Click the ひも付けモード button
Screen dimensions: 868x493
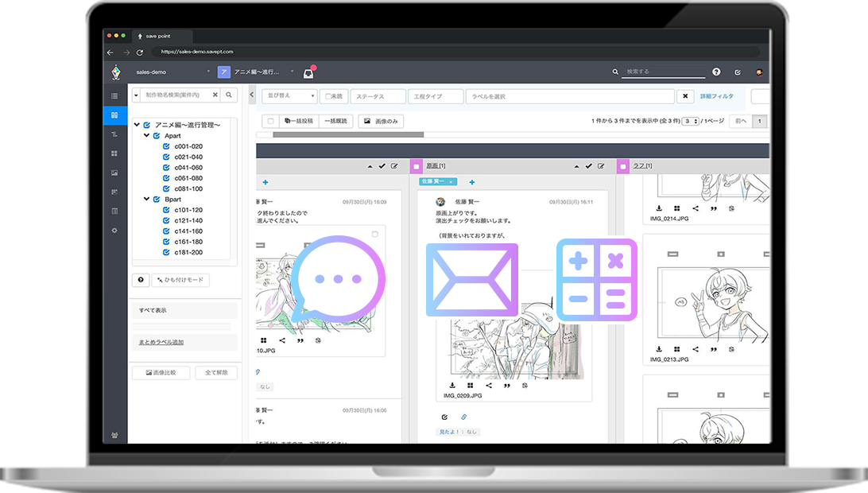pyautogui.click(x=180, y=280)
